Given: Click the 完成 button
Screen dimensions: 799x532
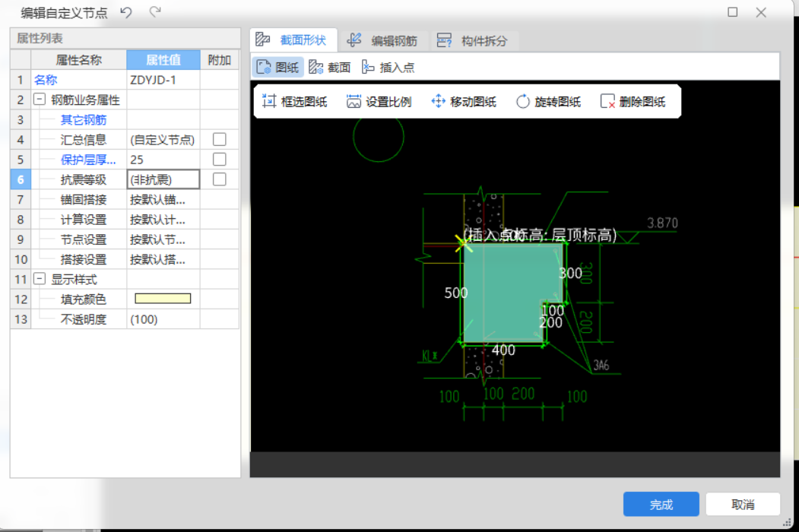Looking at the screenshot, I should click(661, 504).
